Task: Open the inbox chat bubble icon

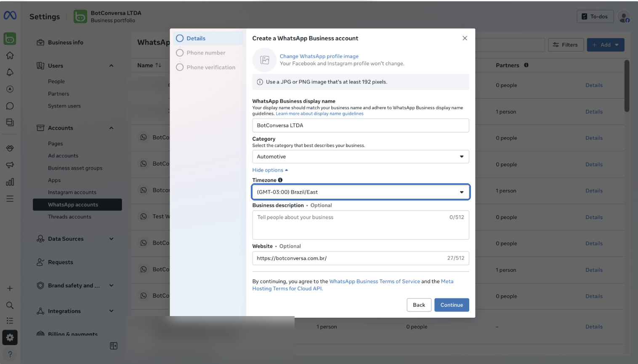Action: click(x=10, y=106)
